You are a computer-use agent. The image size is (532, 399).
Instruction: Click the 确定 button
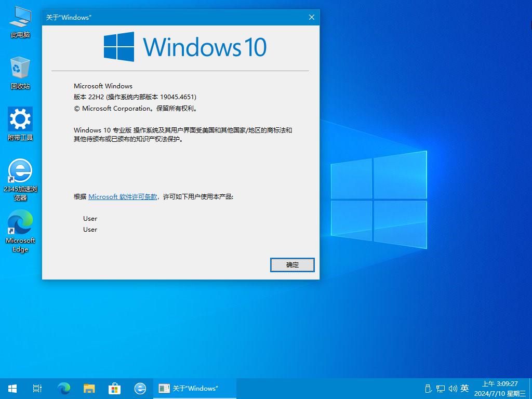(x=292, y=265)
